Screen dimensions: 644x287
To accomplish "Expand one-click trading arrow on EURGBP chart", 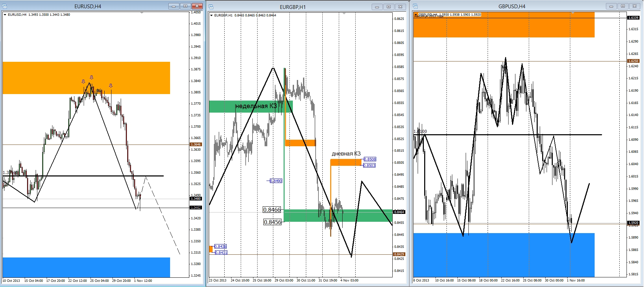I will [x=211, y=15].
